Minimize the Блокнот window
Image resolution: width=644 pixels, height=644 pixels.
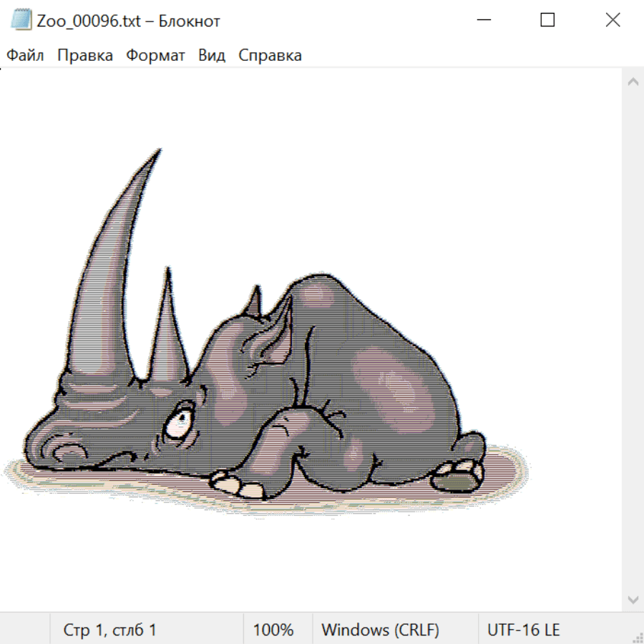[x=483, y=20]
